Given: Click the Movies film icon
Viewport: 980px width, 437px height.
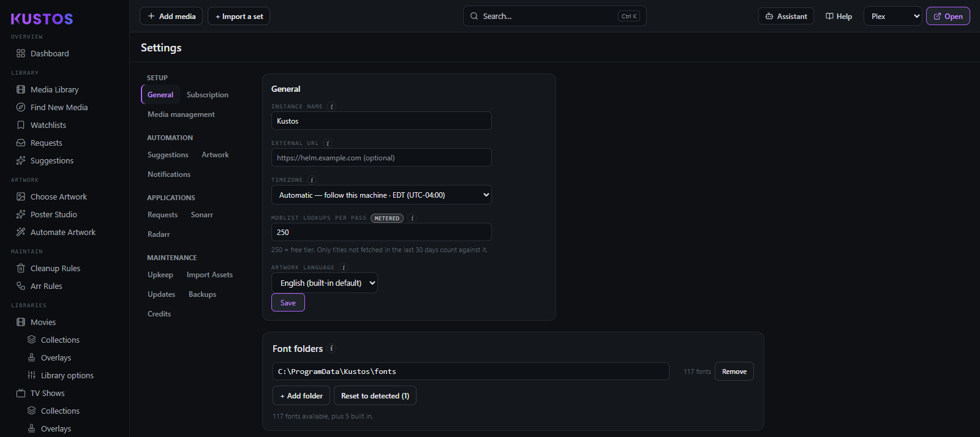Looking at the screenshot, I should click(21, 322).
